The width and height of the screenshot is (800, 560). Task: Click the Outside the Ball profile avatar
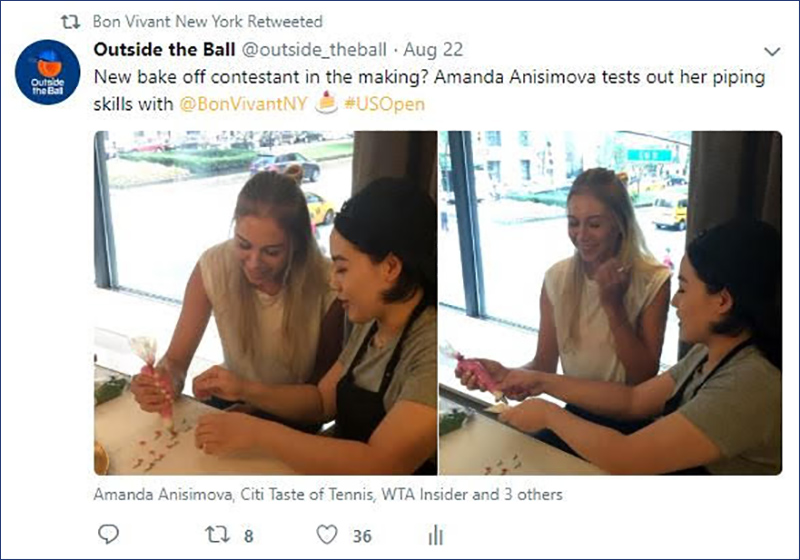click(x=47, y=72)
